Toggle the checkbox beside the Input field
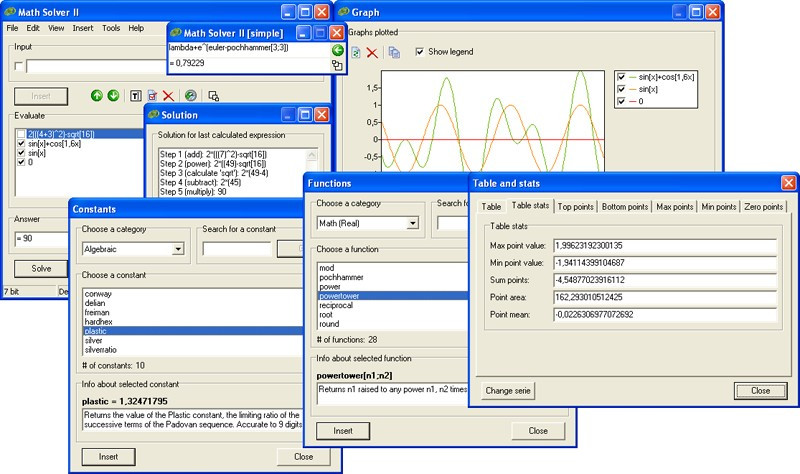Screen dimensions: 800x474 [19, 66]
